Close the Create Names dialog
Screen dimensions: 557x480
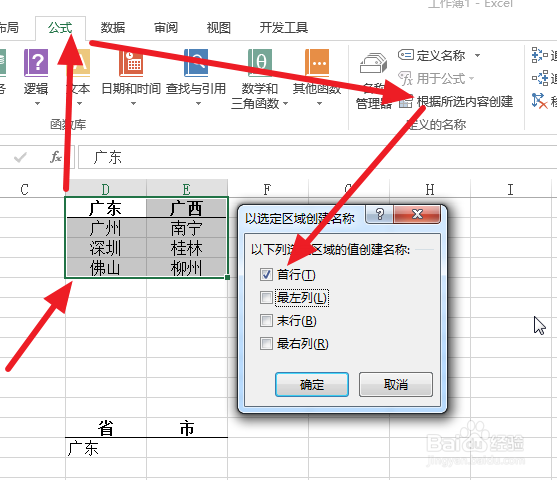pos(417,214)
